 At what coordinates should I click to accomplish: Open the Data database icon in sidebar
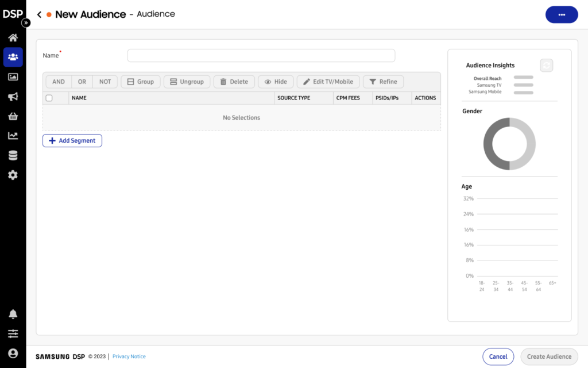point(13,155)
